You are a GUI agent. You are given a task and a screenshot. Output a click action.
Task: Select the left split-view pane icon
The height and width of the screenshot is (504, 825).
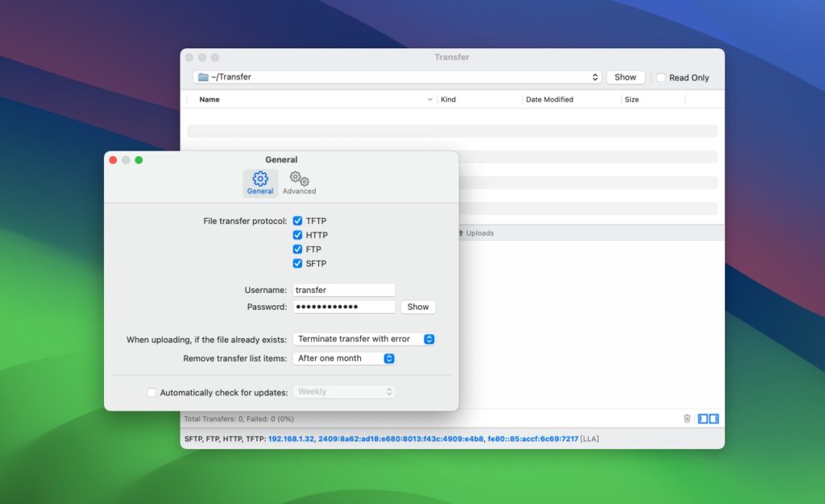click(703, 418)
